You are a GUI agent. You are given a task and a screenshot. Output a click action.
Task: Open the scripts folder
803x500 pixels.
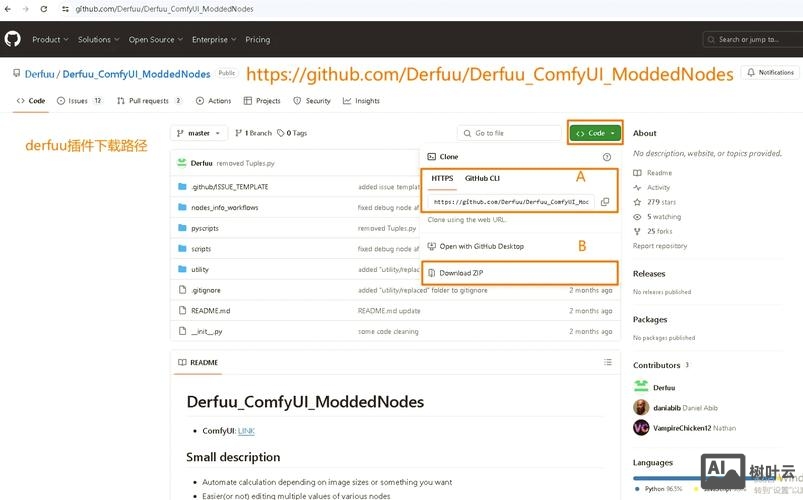tap(201, 249)
